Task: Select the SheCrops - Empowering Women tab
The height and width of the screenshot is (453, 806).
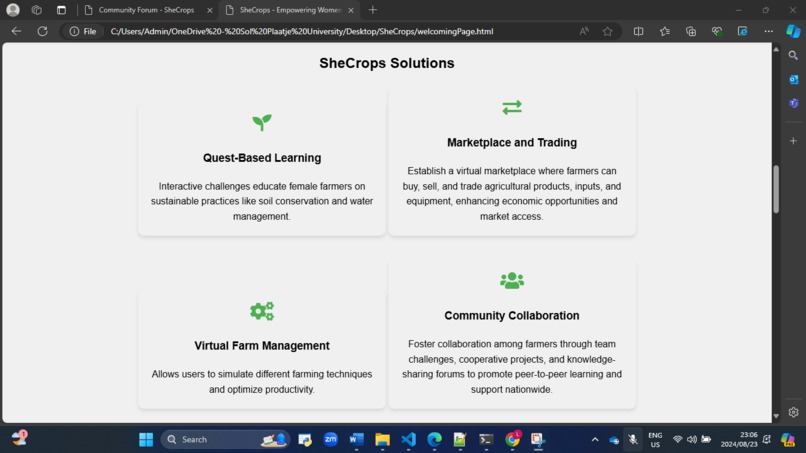Action: tap(290, 10)
